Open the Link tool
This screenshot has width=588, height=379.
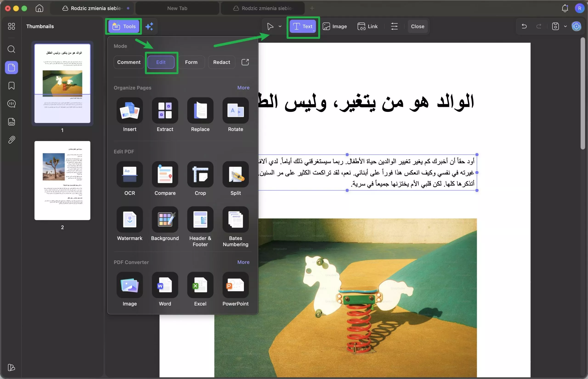click(x=367, y=26)
